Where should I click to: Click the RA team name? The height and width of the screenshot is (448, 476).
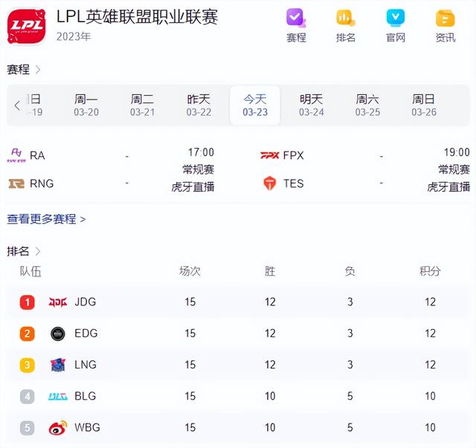[37, 155]
